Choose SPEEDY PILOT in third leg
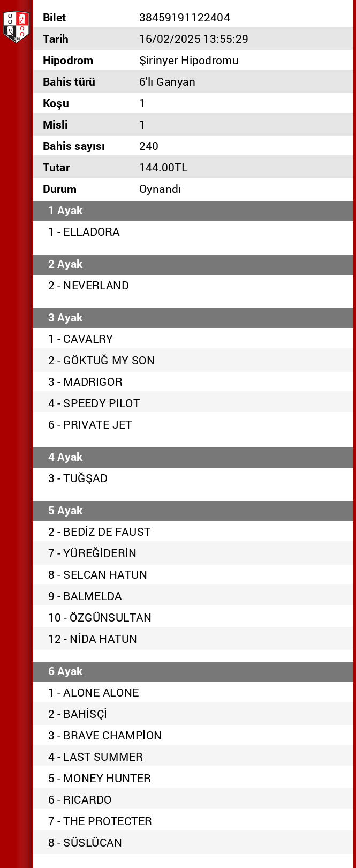The width and height of the screenshot is (356, 868). pyautogui.click(x=94, y=403)
